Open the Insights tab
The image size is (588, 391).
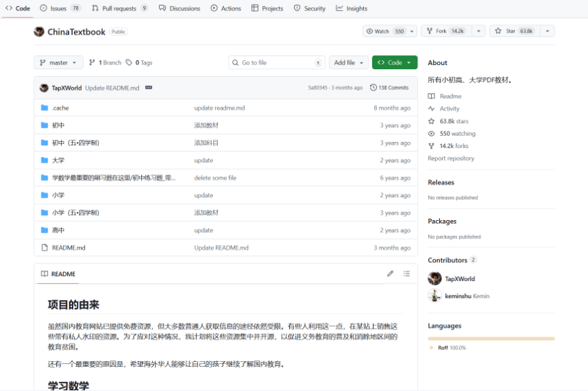(351, 8)
